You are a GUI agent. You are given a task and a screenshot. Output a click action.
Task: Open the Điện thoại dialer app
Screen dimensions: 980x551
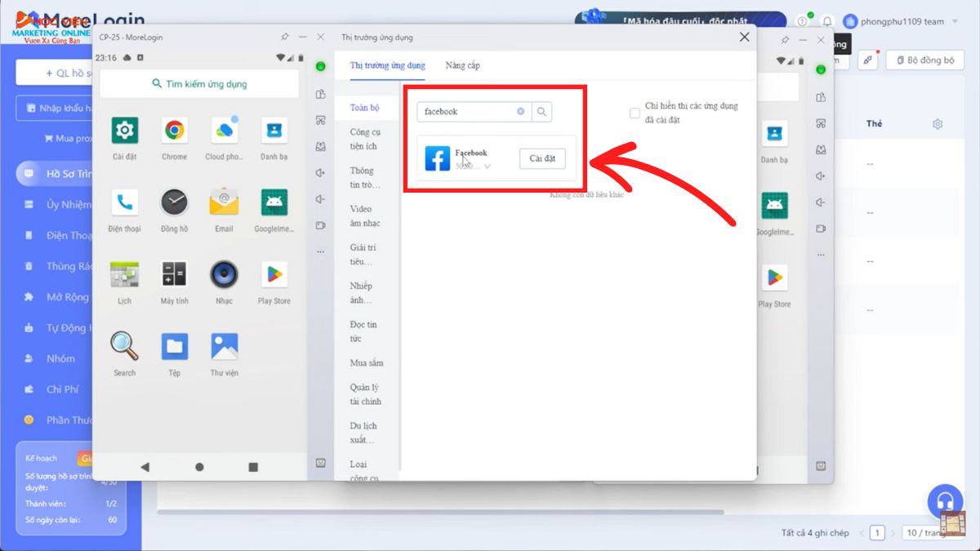click(124, 202)
